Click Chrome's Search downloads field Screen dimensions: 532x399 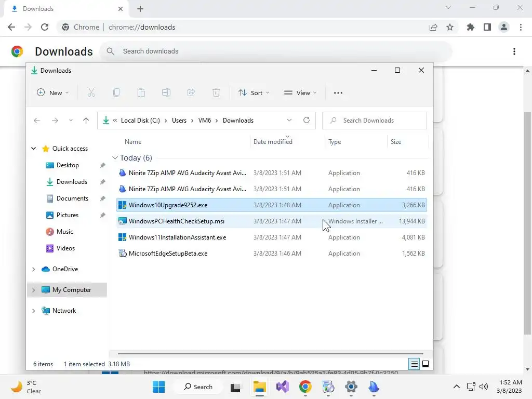pos(275,51)
